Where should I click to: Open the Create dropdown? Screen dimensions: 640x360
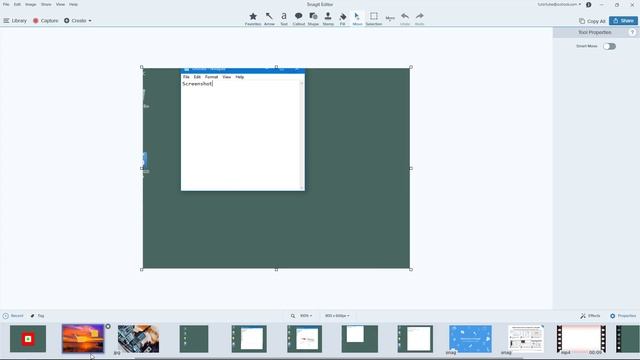point(78,20)
